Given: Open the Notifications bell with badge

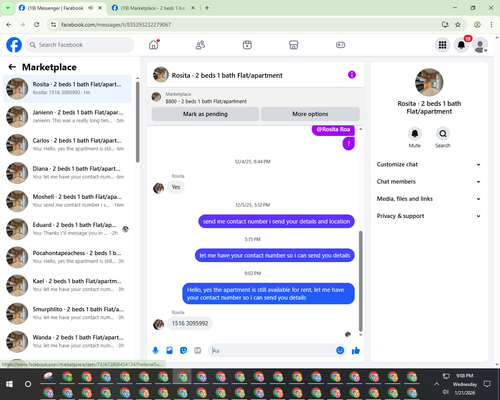Looking at the screenshot, I should tap(461, 45).
